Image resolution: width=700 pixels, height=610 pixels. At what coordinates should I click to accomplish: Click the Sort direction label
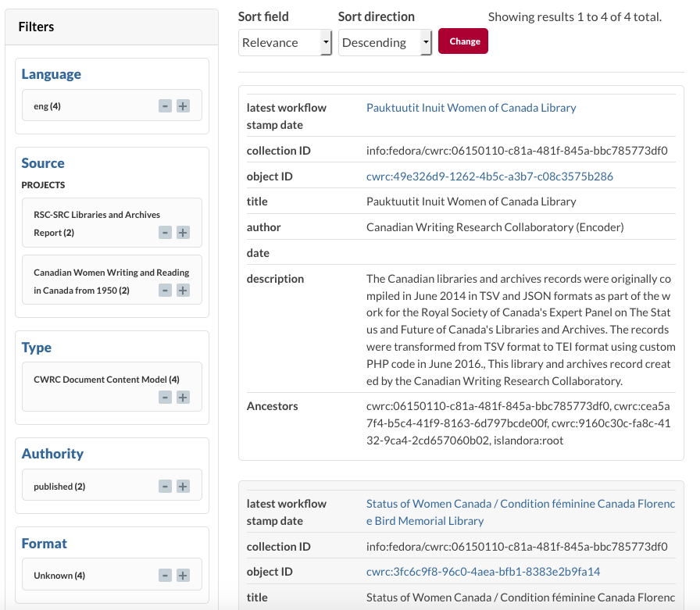click(x=377, y=16)
